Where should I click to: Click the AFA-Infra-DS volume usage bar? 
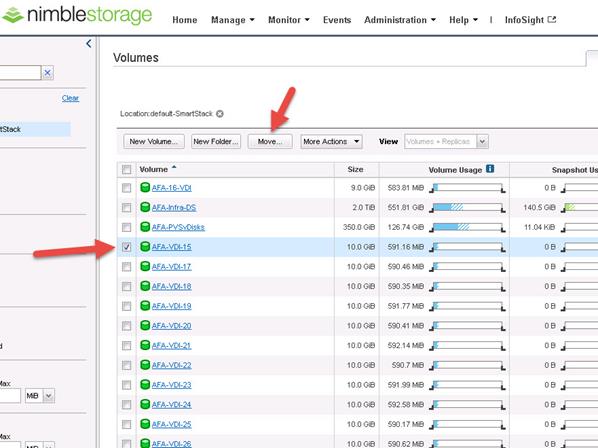[x=468, y=207]
